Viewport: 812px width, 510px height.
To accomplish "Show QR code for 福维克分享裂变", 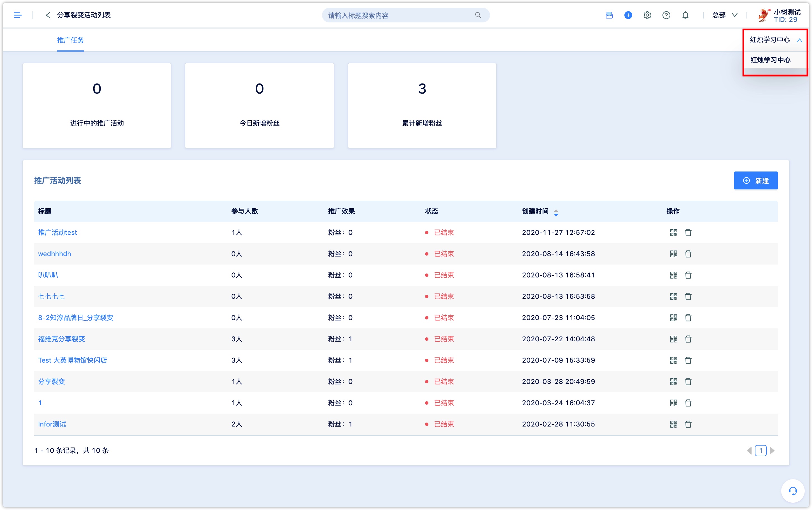I will point(673,339).
